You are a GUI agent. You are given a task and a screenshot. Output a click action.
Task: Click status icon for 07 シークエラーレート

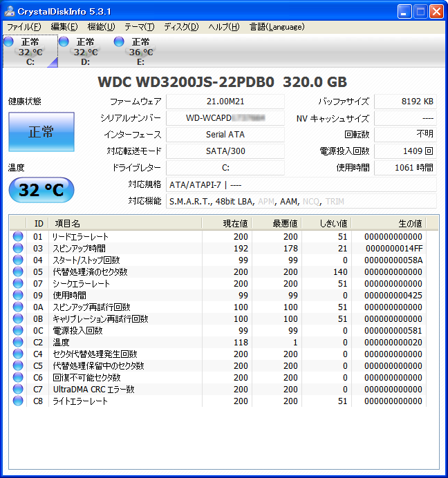click(x=18, y=283)
